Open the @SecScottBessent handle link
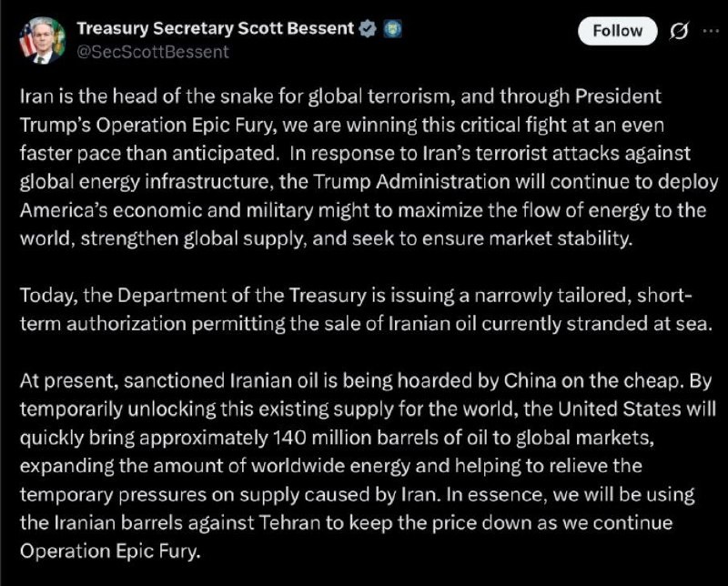Image resolution: width=728 pixels, height=586 pixels. pos(154,52)
